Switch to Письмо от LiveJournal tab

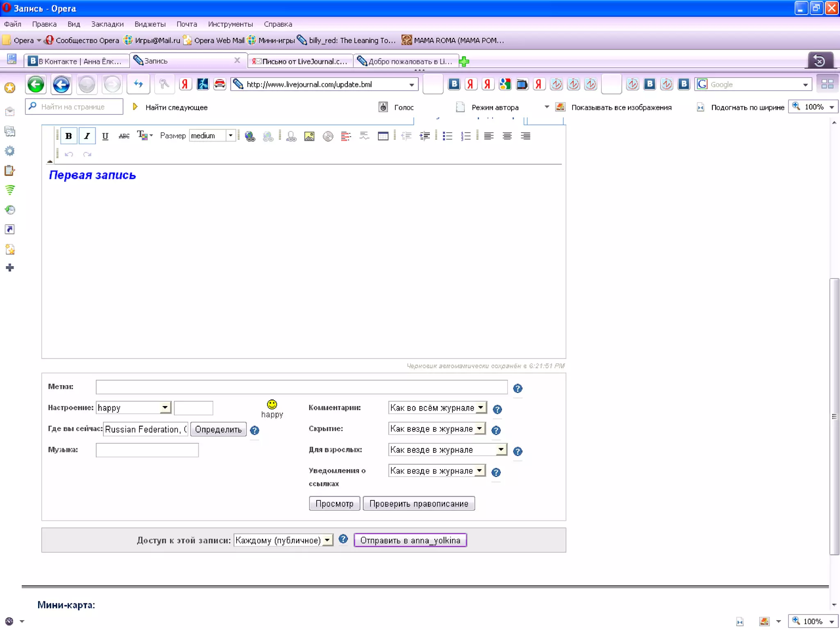[x=301, y=61]
